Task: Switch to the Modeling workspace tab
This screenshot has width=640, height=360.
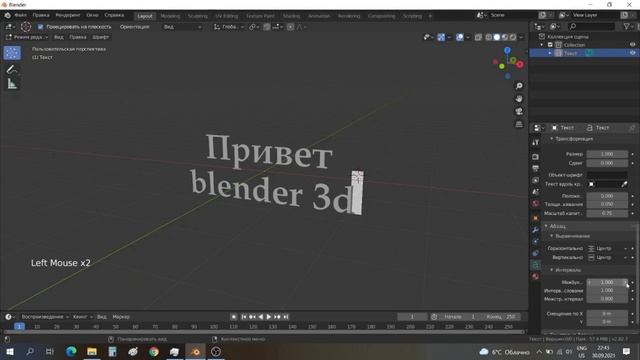Action: pyautogui.click(x=170, y=16)
